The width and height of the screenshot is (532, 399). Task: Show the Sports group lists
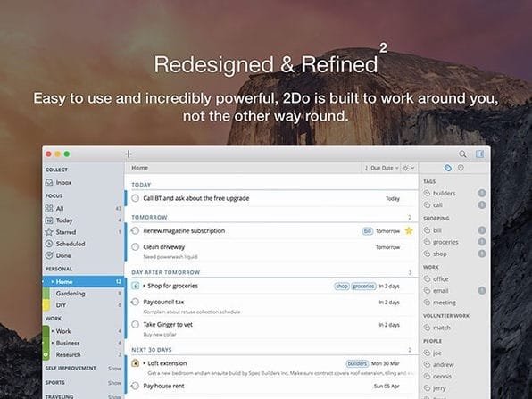[x=114, y=383]
